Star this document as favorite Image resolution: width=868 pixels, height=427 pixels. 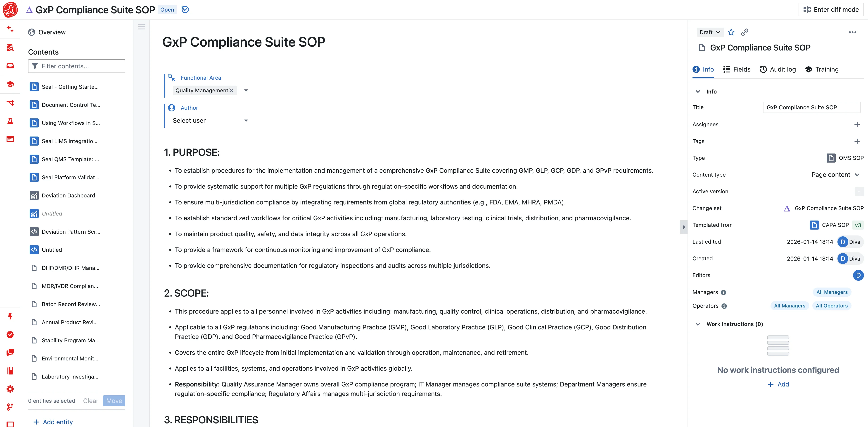pyautogui.click(x=731, y=32)
